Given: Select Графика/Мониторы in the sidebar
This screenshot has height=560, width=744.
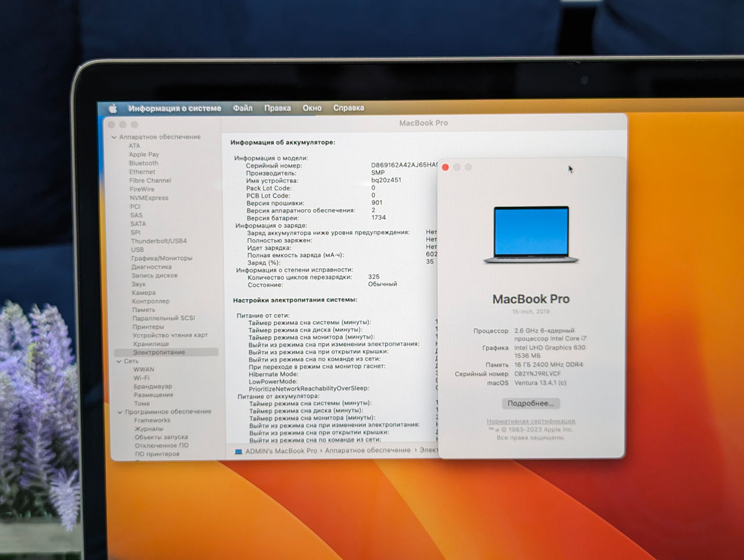Looking at the screenshot, I should pyautogui.click(x=162, y=259).
